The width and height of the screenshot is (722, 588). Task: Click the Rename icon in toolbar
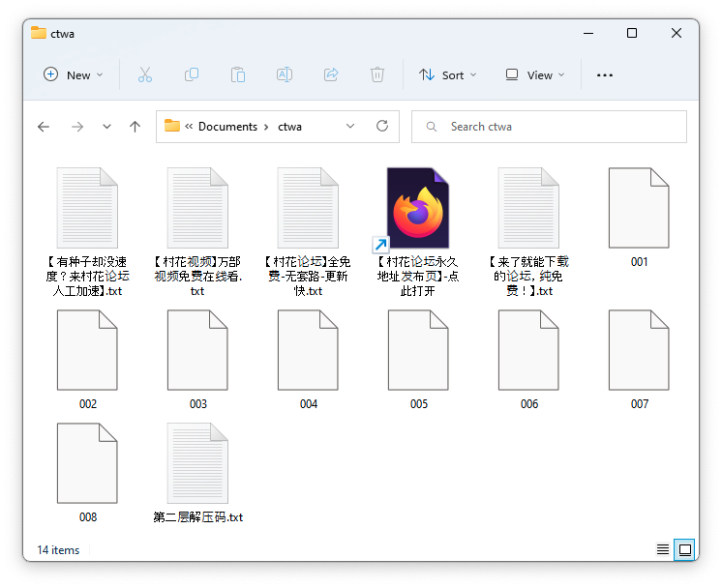point(285,74)
